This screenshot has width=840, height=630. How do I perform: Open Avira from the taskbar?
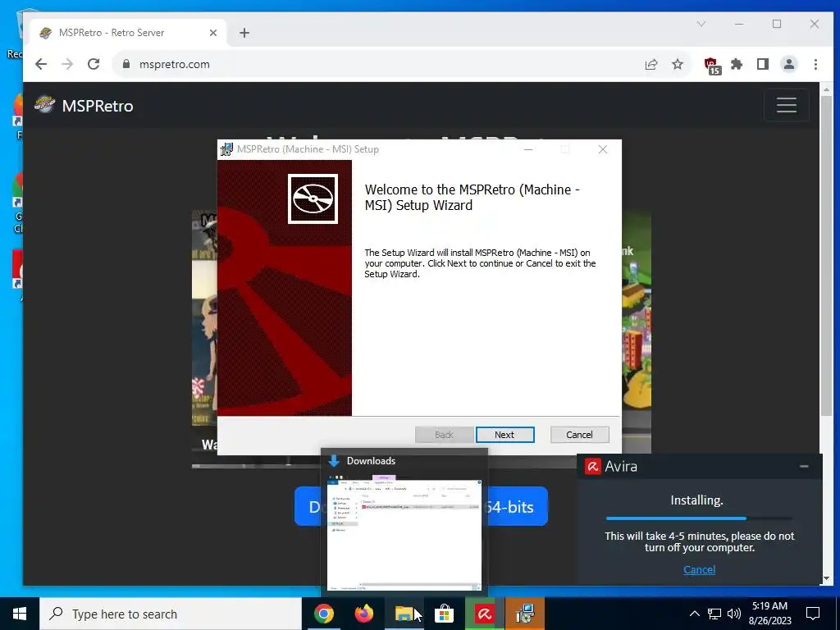485,614
